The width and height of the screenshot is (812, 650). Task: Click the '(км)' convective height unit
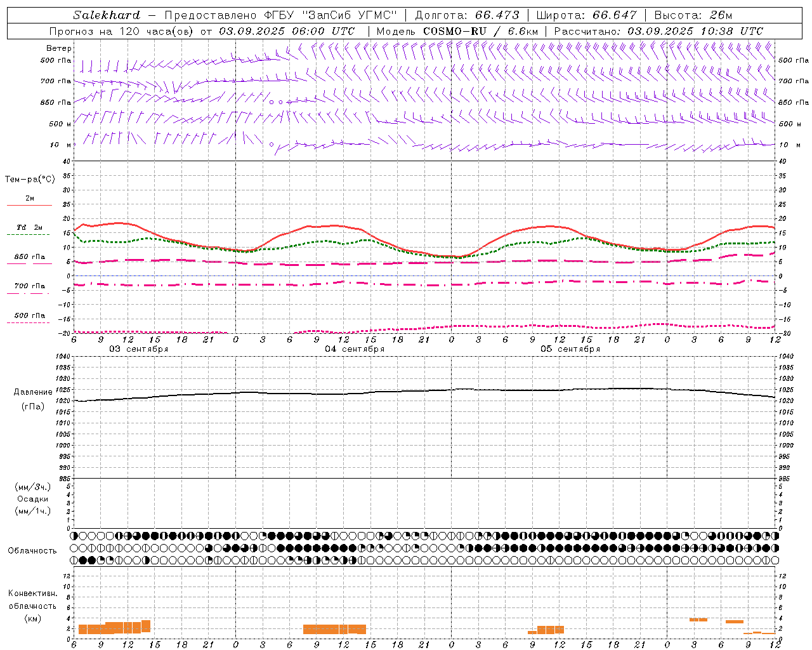(33, 618)
